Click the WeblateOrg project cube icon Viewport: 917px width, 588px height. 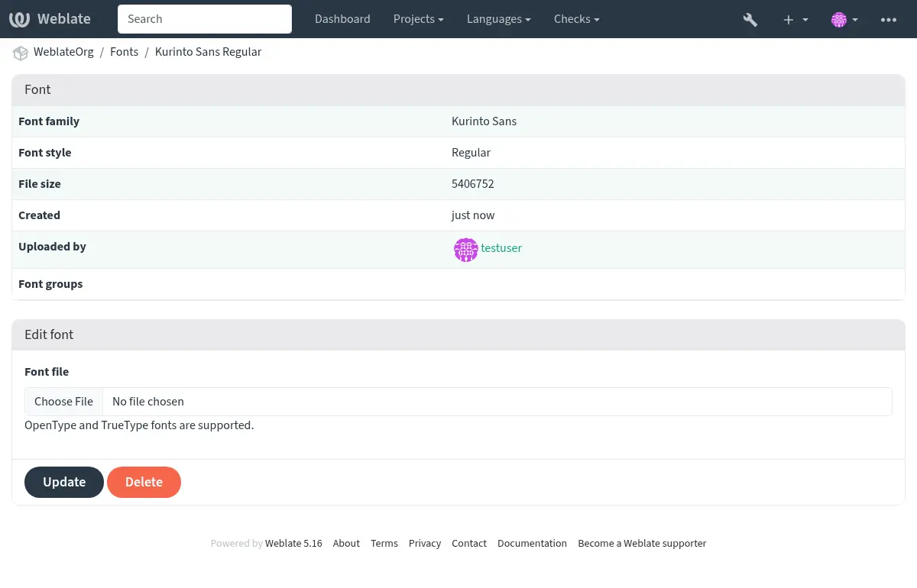pyautogui.click(x=20, y=53)
